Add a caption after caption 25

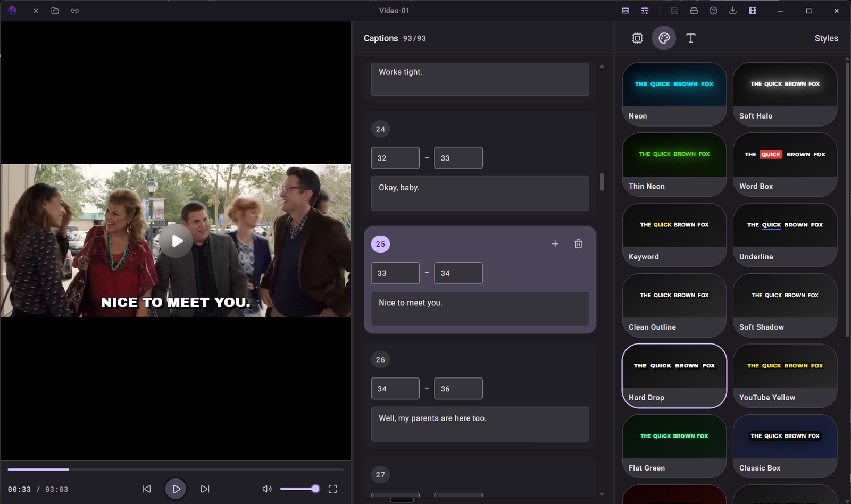555,244
